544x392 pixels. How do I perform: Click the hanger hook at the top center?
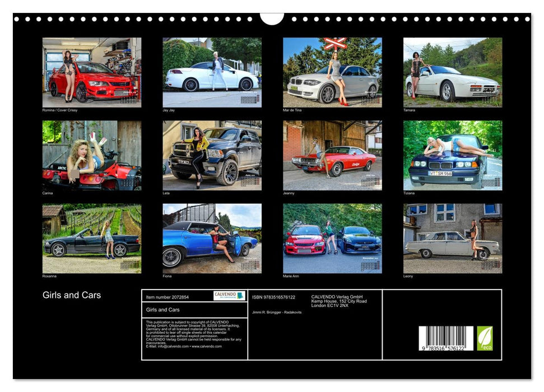point(272,18)
